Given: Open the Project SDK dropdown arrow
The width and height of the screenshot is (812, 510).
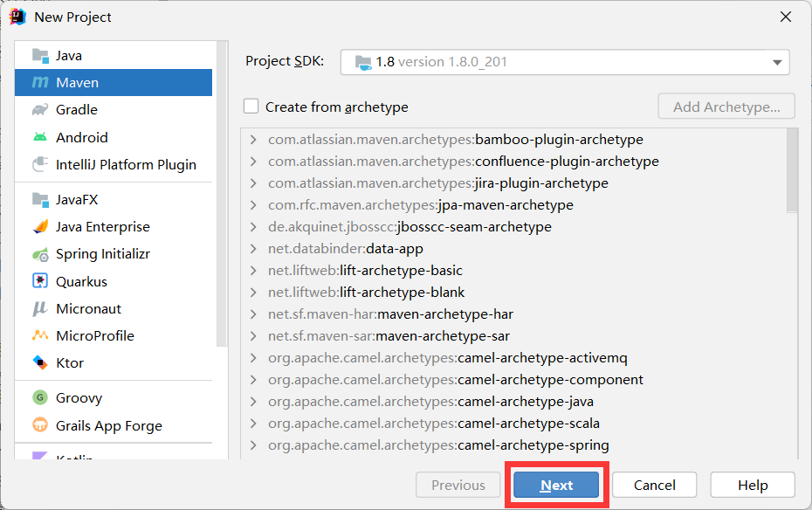Looking at the screenshot, I should [x=777, y=62].
